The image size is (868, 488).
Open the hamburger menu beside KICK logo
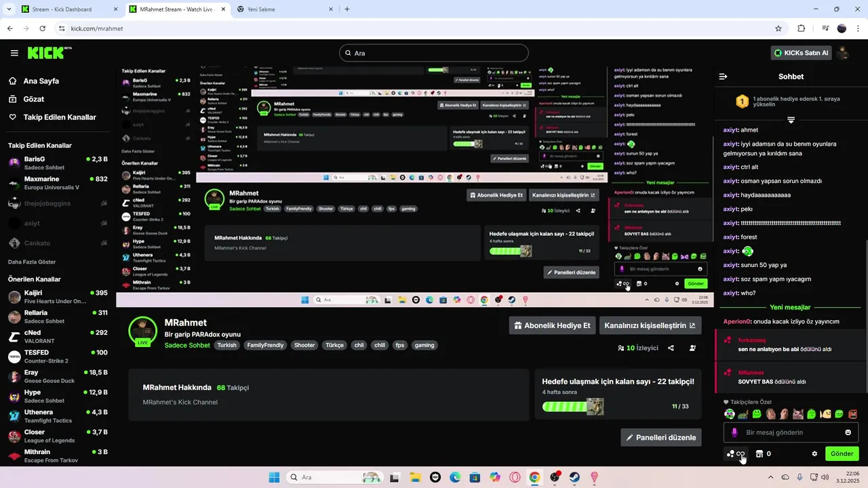14,53
